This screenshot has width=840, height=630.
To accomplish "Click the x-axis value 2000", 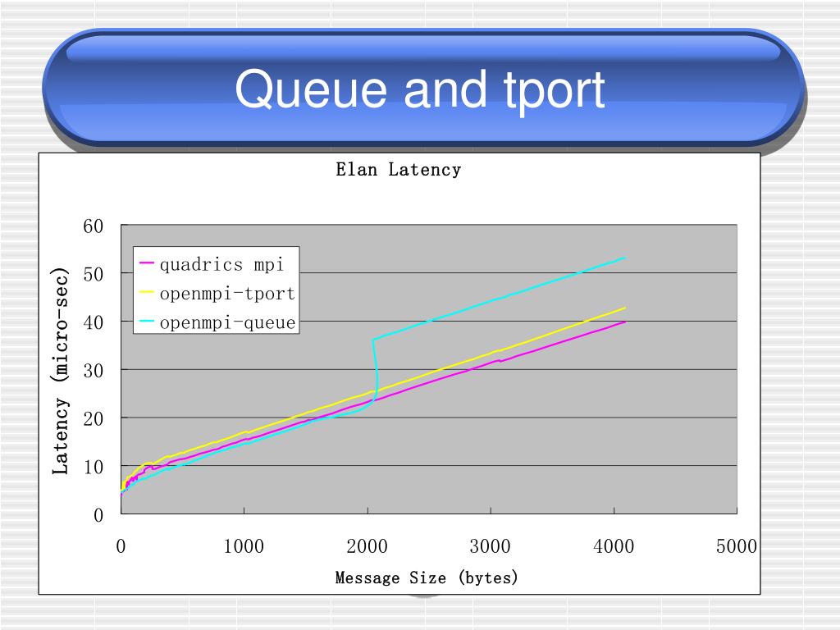I will click(367, 546).
